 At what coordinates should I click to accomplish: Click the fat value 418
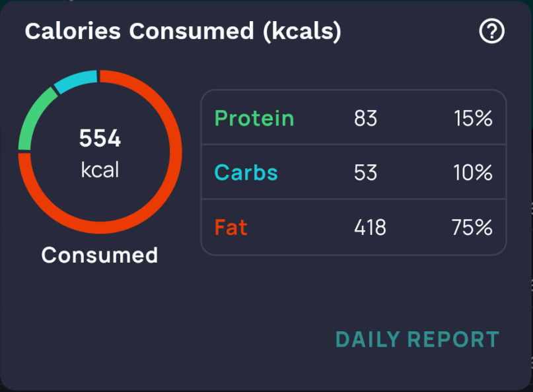click(370, 228)
